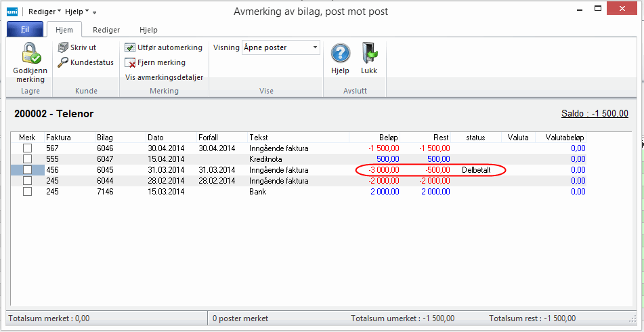Screen dimensions: 644x332
Task: Tick the checkbox for Kreditnota row 555
Action: 28,159
